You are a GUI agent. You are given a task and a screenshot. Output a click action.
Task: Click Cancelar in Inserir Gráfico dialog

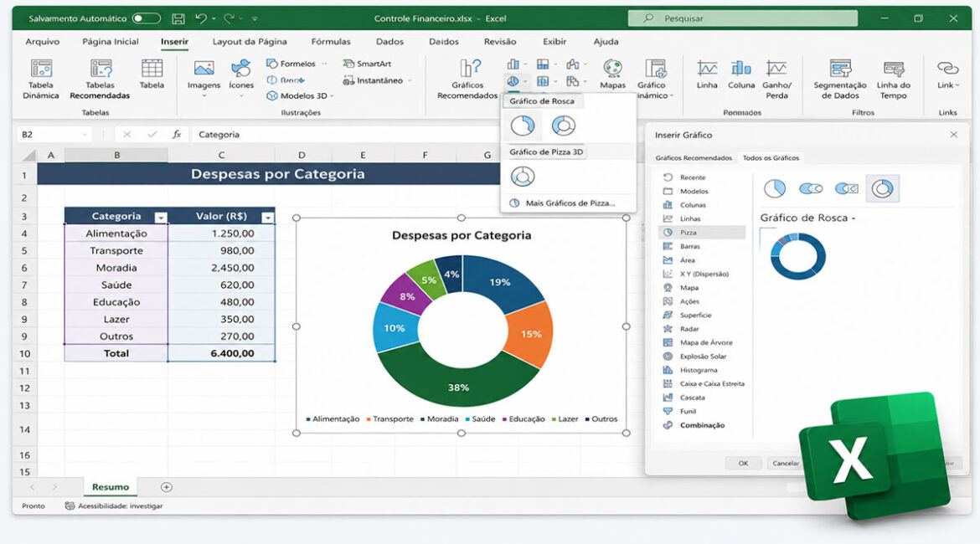[x=785, y=463]
